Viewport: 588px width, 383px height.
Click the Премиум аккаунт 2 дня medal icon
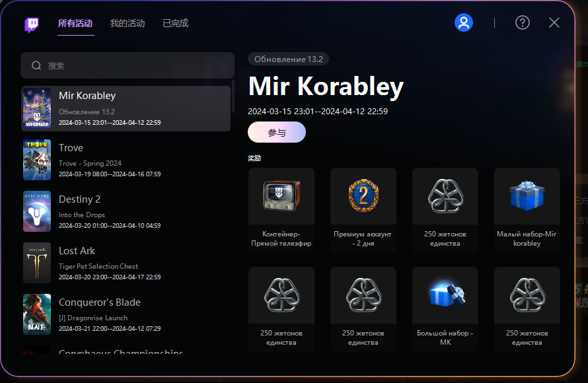coord(363,195)
